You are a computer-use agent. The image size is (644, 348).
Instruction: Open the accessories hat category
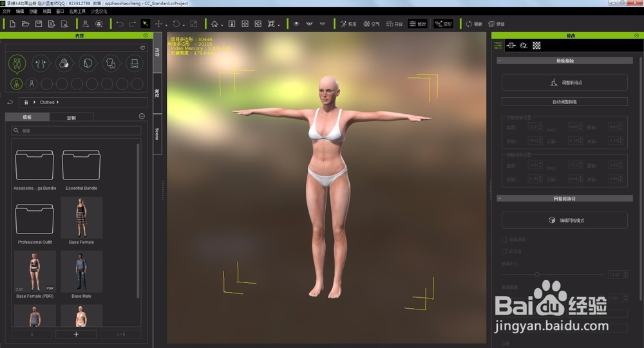[x=135, y=64]
